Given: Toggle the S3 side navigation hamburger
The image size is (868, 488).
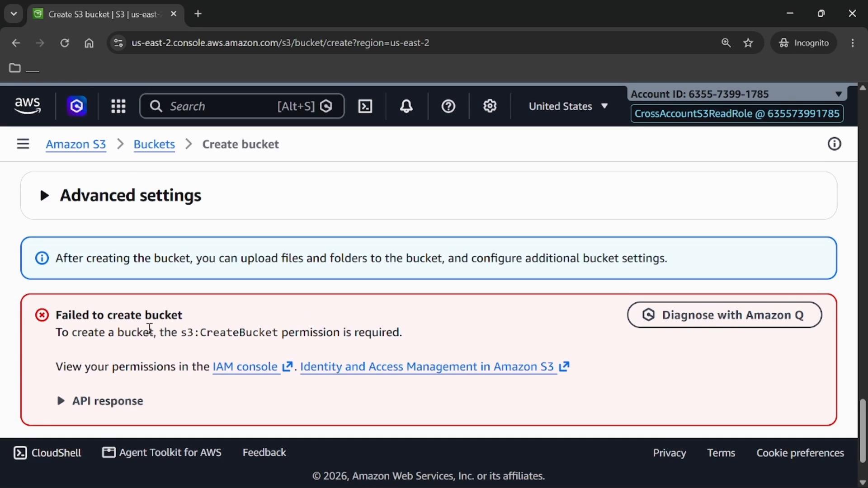Looking at the screenshot, I should [x=23, y=144].
